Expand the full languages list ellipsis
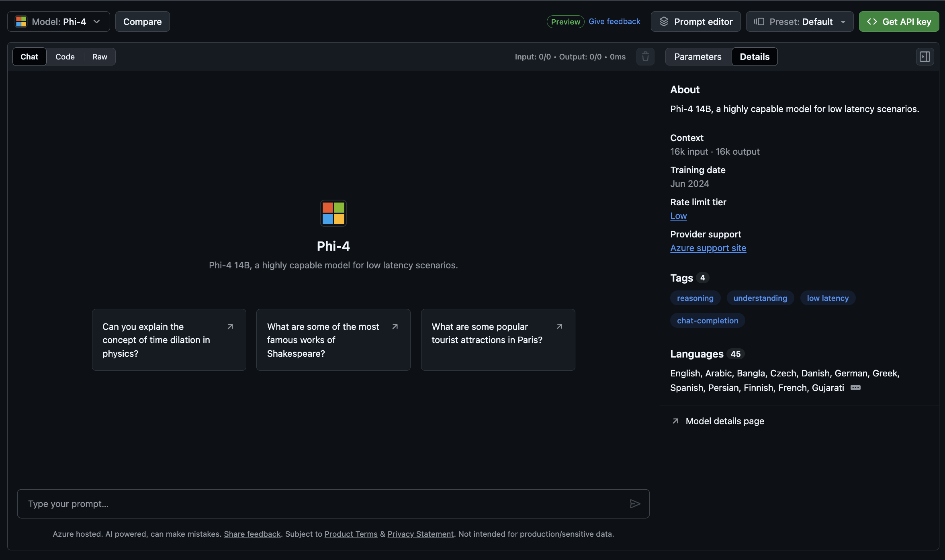The height and width of the screenshot is (560, 945). 855,388
